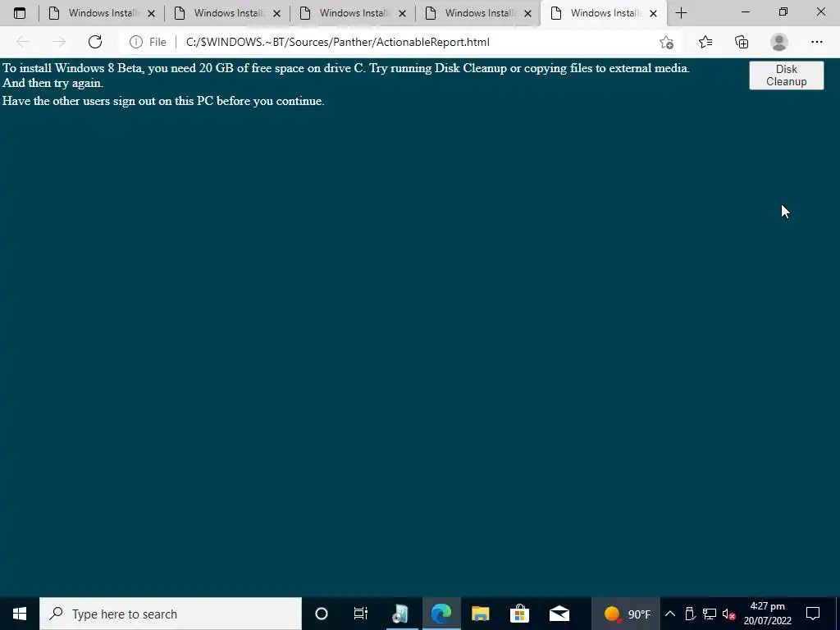This screenshot has width=840, height=630.
Task: Open the Windows Start menu
Action: pyautogui.click(x=20, y=614)
